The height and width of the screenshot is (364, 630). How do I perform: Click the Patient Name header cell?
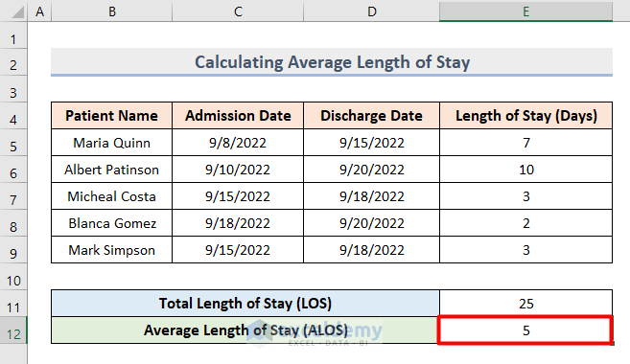pyautogui.click(x=111, y=116)
